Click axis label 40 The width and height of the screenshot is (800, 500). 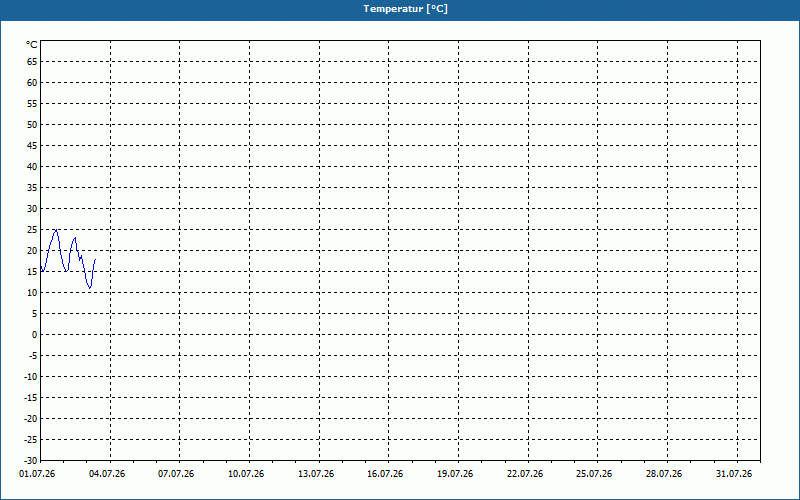tap(32, 166)
